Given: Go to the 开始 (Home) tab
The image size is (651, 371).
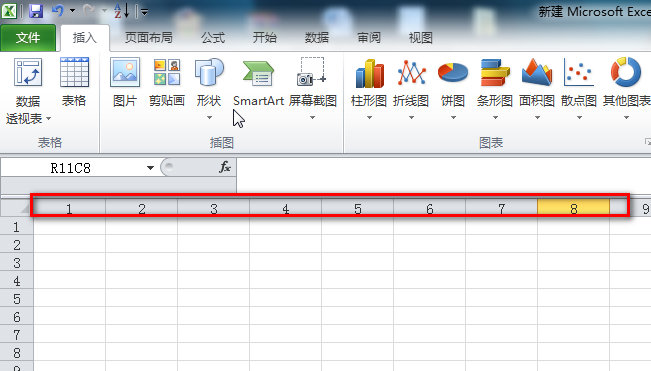Looking at the screenshot, I should tap(264, 38).
